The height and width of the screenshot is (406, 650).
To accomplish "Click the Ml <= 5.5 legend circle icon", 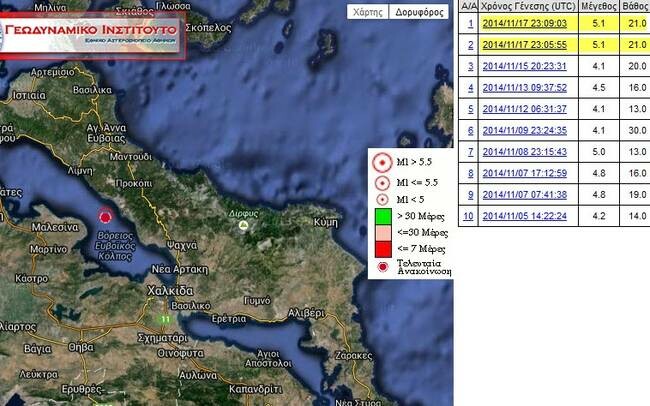I will point(382,183).
